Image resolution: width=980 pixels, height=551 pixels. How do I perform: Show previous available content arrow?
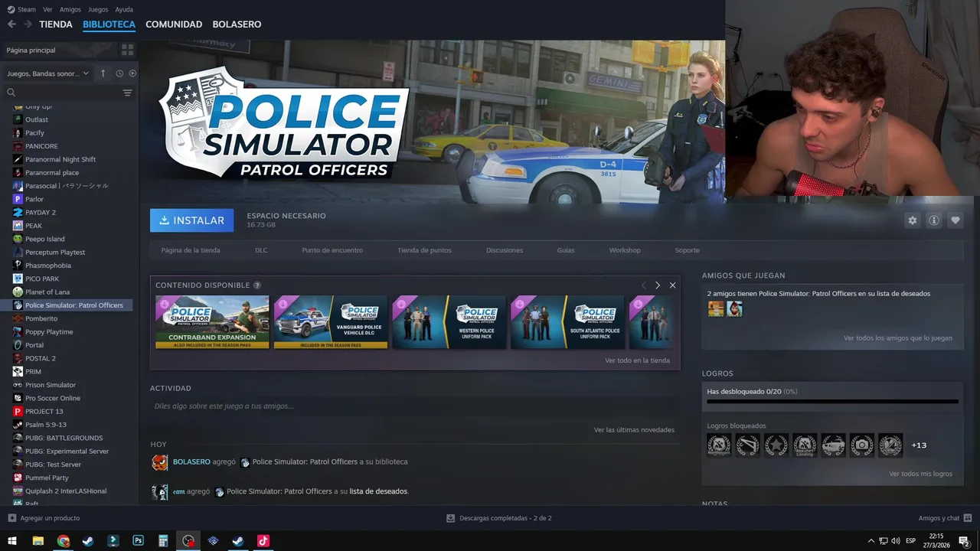(643, 285)
